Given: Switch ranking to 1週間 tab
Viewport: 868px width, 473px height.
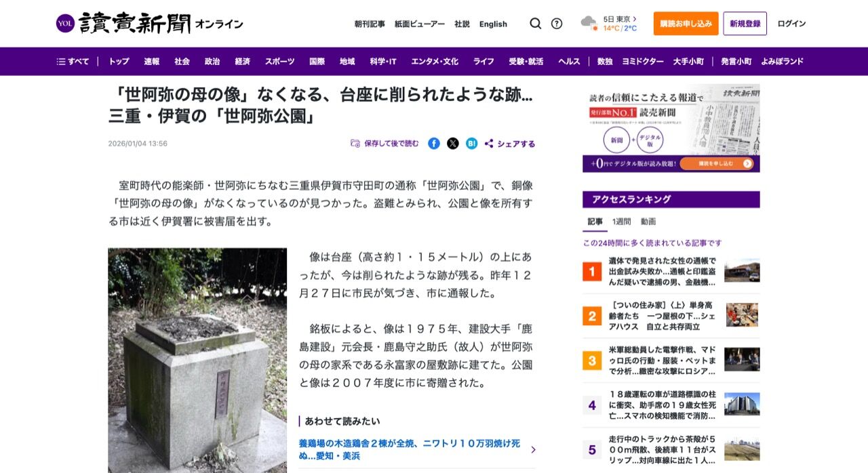Looking at the screenshot, I should click(621, 222).
